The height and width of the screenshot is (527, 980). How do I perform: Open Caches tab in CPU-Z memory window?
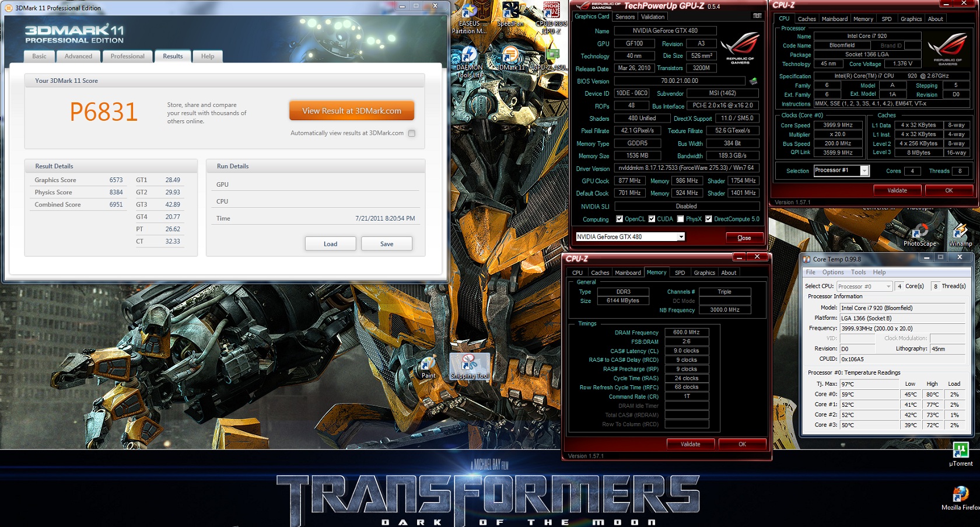tap(600, 273)
